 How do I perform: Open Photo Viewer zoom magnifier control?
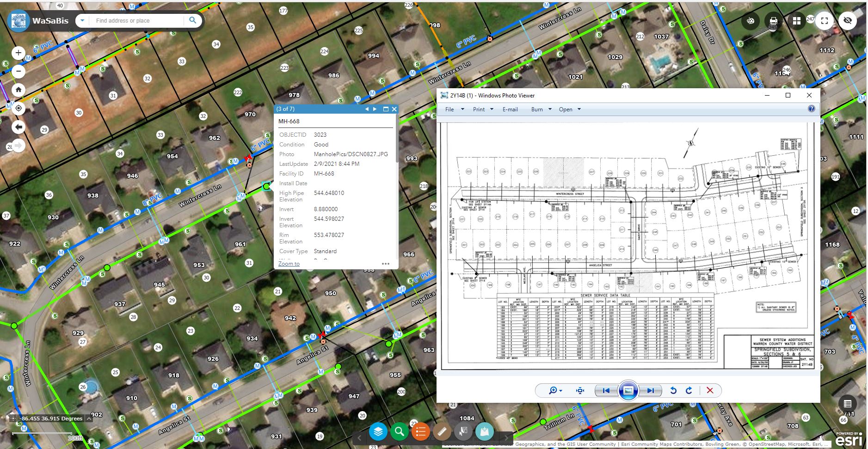pos(555,391)
